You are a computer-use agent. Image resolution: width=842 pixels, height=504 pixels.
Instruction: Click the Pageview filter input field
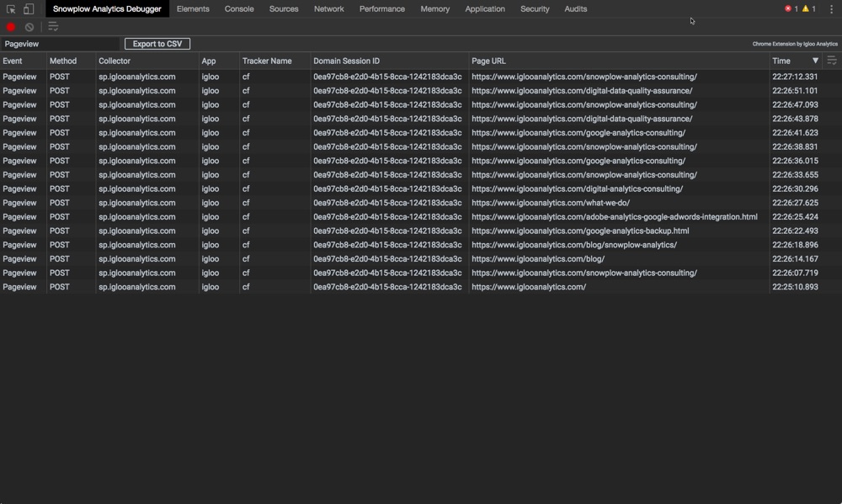pyautogui.click(x=60, y=44)
